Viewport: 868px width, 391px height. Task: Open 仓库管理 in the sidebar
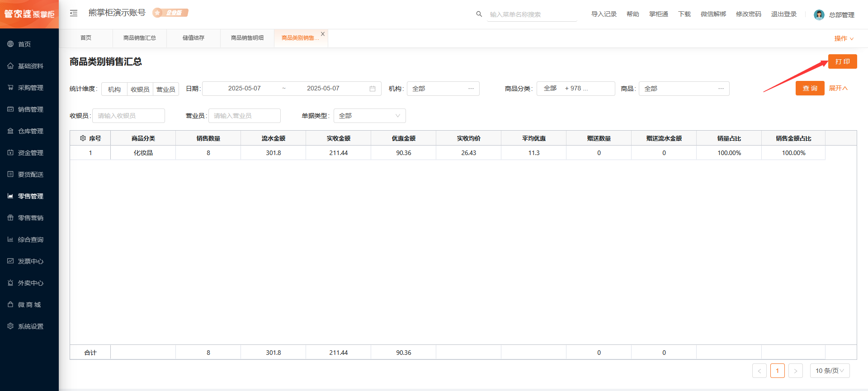pyautogui.click(x=30, y=131)
